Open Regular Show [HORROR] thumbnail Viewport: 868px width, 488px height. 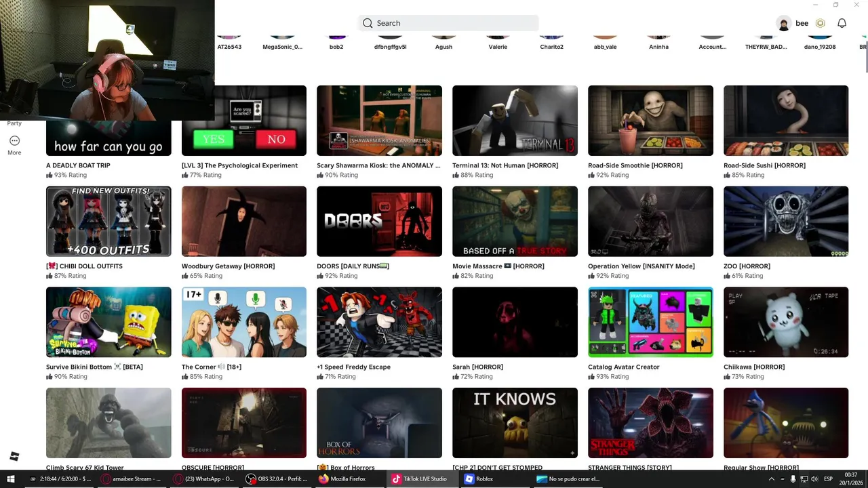[786, 423]
